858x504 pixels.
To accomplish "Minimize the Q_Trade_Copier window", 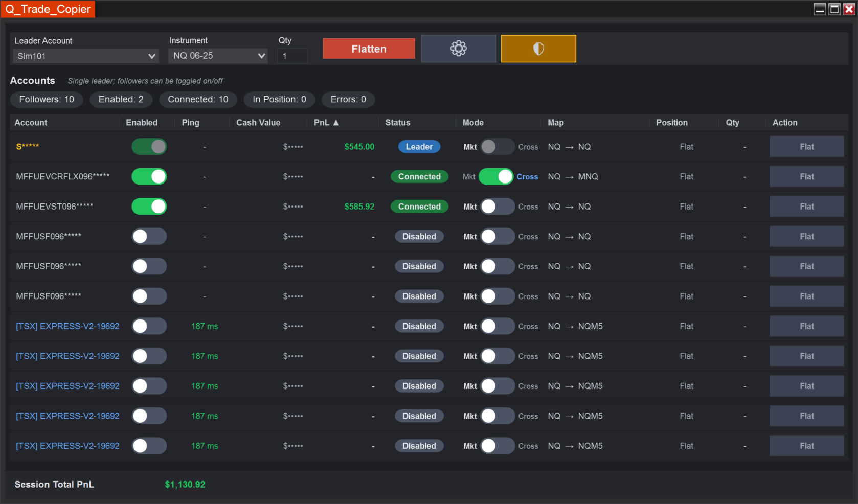I will [x=820, y=9].
